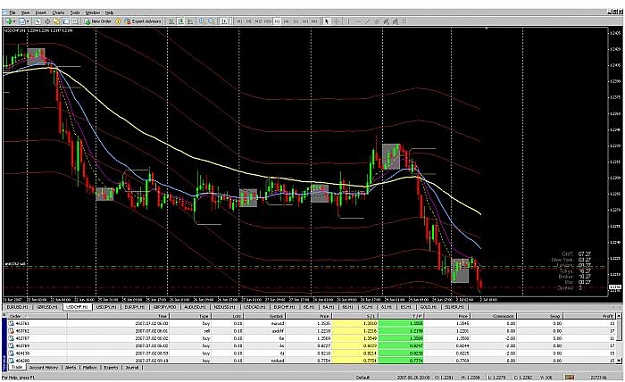The width and height of the screenshot is (625, 382).
Task: Open the File menu
Action: click(12, 13)
